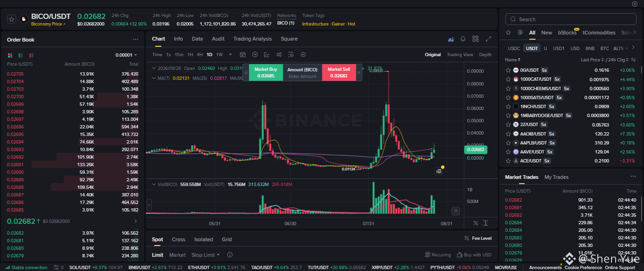Select the 4H chart interval
644x271 pixels.
tap(200, 55)
